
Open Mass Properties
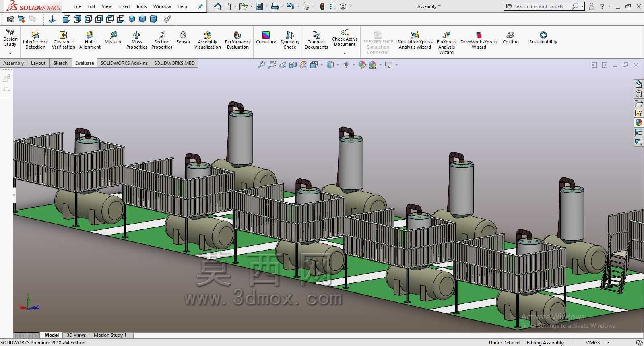coord(137,40)
